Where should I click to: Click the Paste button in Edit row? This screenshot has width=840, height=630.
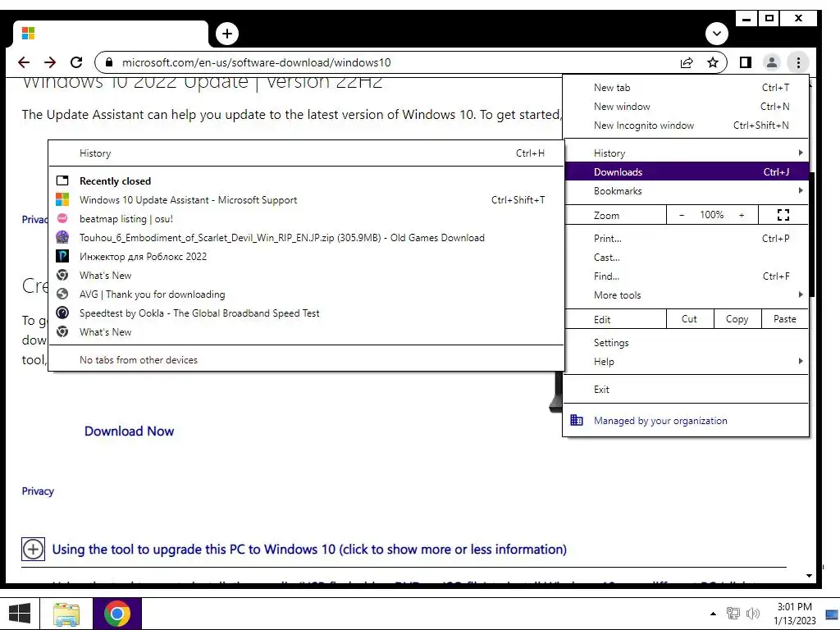pos(784,319)
